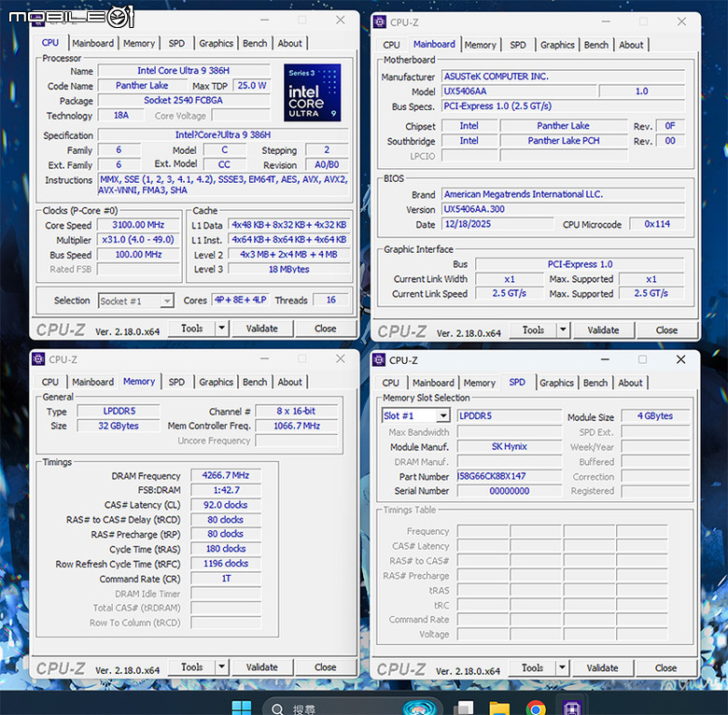Click the Technology value '18A'
This screenshot has height=715, width=728.
pos(120,115)
